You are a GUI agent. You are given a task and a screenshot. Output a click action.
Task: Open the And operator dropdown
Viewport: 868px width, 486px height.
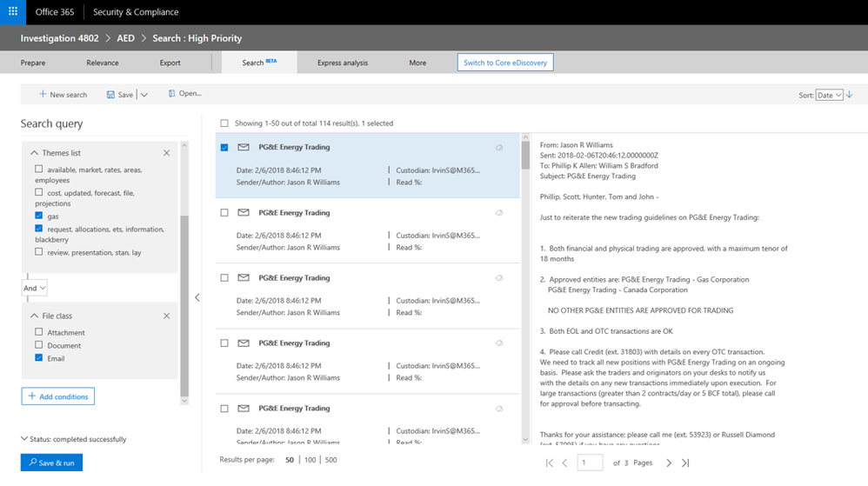(34, 288)
